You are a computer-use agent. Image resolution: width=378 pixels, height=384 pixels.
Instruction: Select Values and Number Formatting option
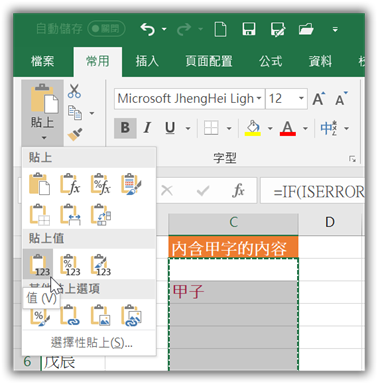click(70, 265)
